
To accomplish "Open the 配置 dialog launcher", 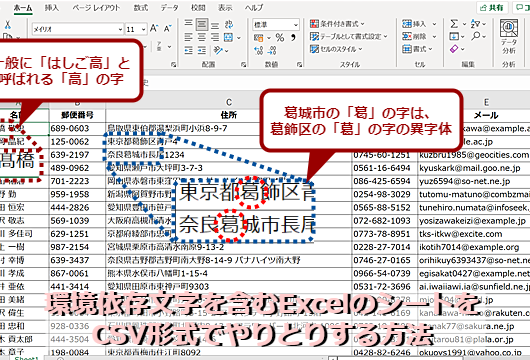I will 243,64.
